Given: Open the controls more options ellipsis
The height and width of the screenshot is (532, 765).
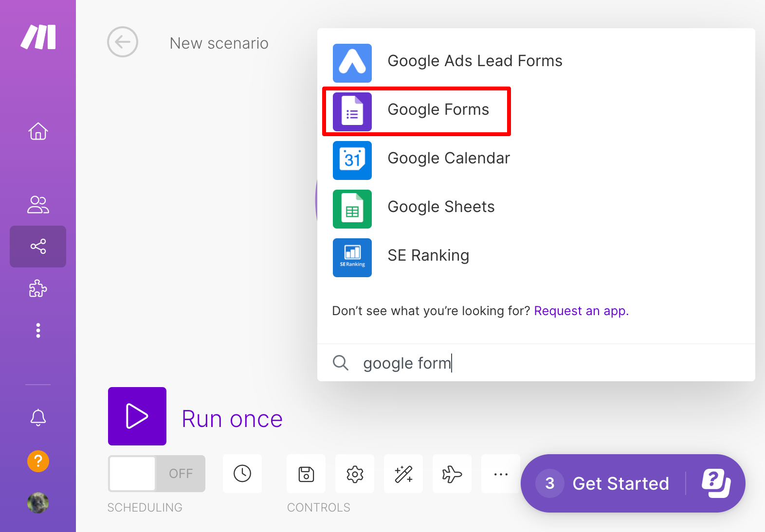Looking at the screenshot, I should (501, 474).
